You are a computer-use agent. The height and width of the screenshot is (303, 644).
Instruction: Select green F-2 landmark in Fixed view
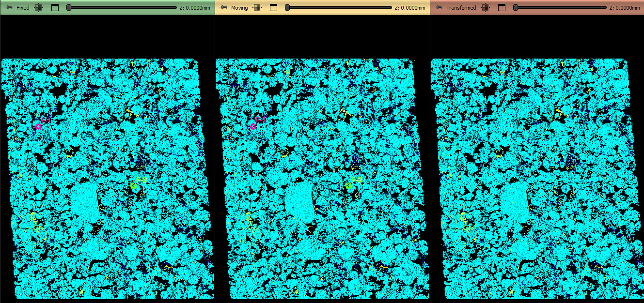134,186
